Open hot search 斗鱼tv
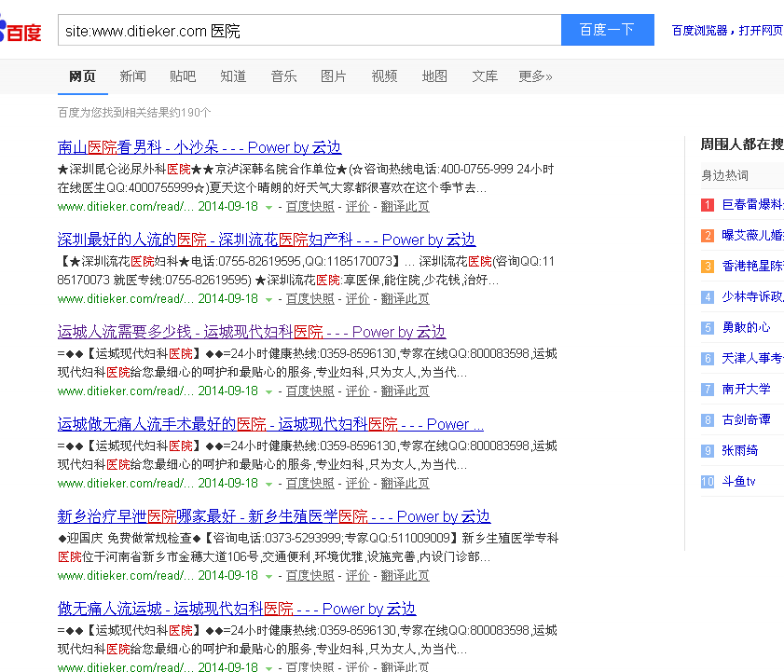Image resolution: width=784 pixels, height=672 pixels. [739, 481]
